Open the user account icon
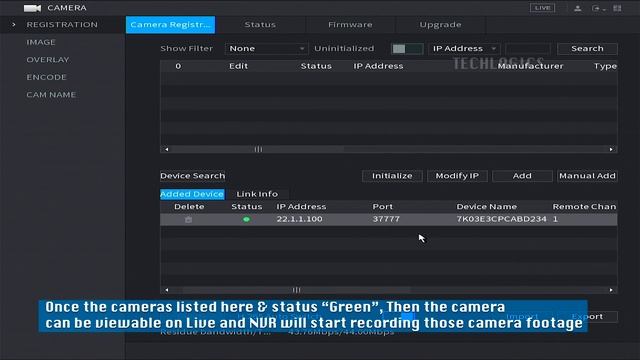The height and width of the screenshot is (360, 640). coord(578,8)
